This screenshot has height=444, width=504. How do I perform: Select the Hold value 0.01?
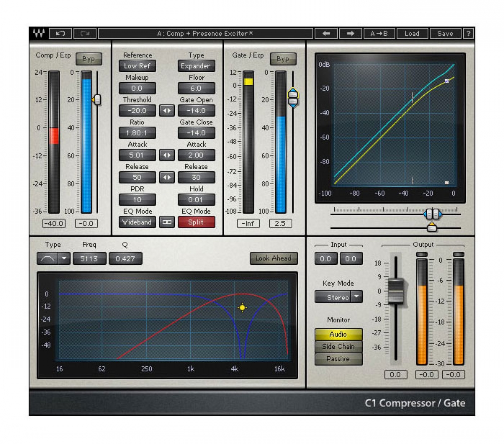(x=196, y=200)
